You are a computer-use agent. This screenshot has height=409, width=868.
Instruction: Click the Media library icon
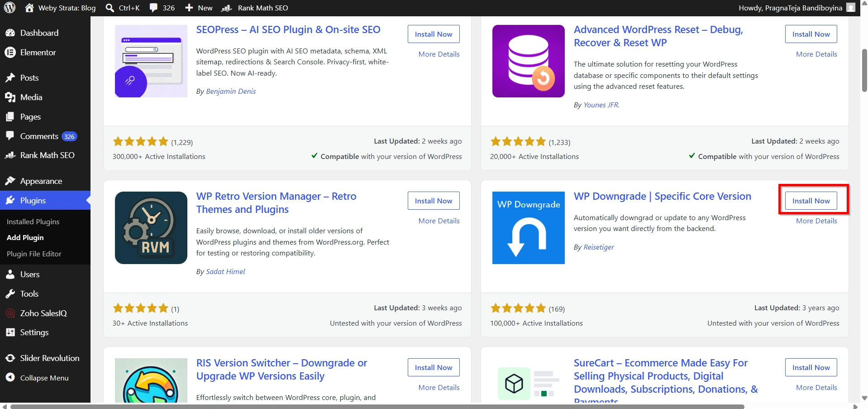(10, 97)
